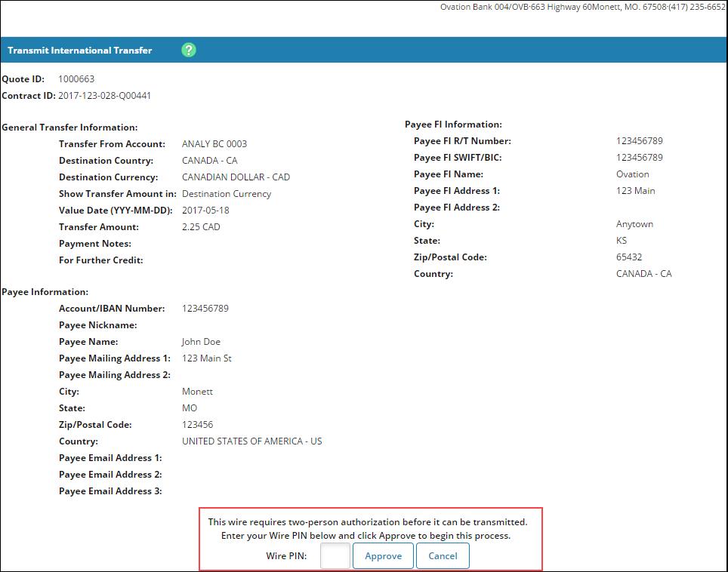Click the payee country UNITED STATES OF AMERICA - US

251,441
